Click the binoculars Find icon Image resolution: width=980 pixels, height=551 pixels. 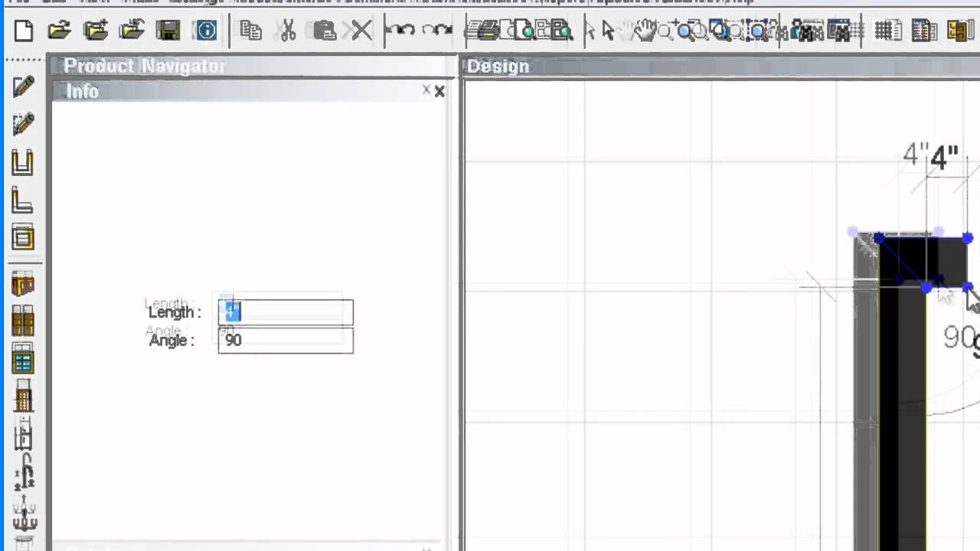805,31
